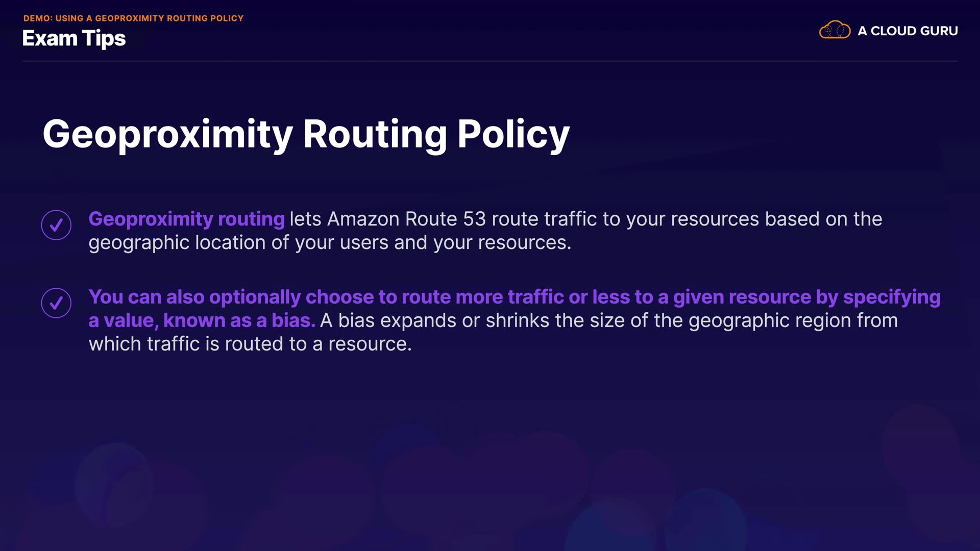Click 'by specifying' at the end of the purple line
Screen dimensions: 980x551
pyautogui.click(x=878, y=297)
